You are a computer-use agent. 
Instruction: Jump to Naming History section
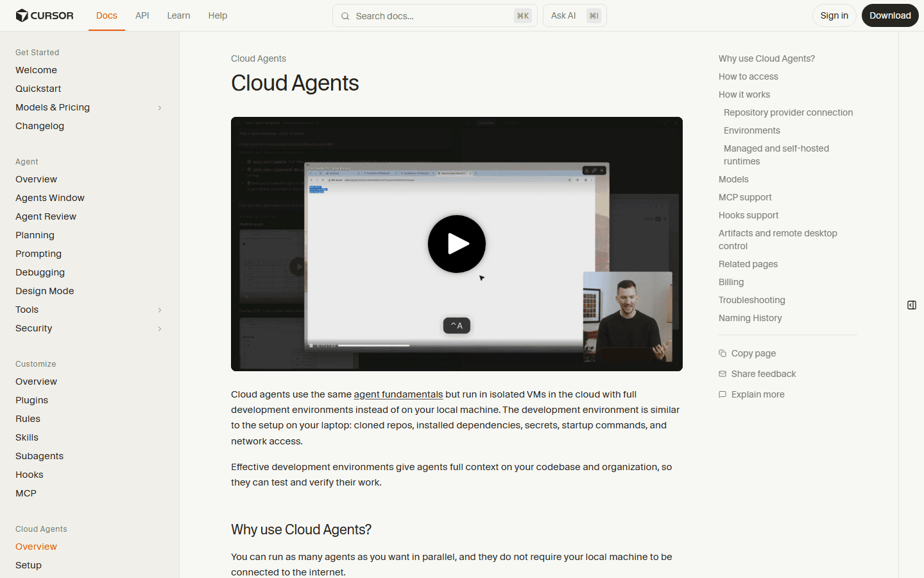pyautogui.click(x=750, y=318)
